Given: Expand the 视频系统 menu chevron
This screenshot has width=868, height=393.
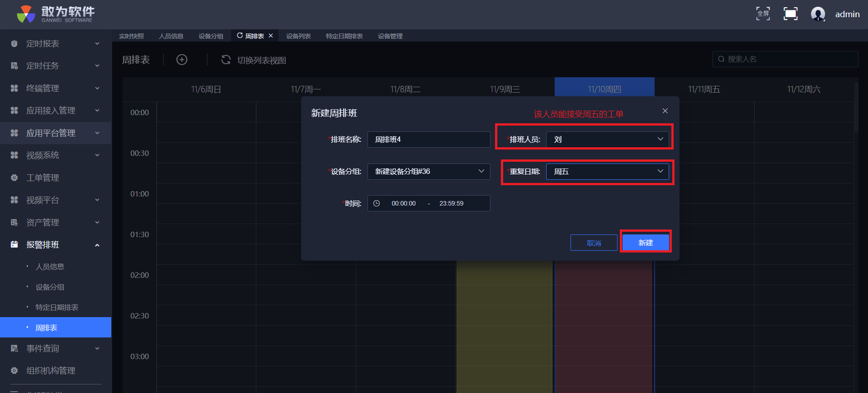Looking at the screenshot, I should click(97, 155).
